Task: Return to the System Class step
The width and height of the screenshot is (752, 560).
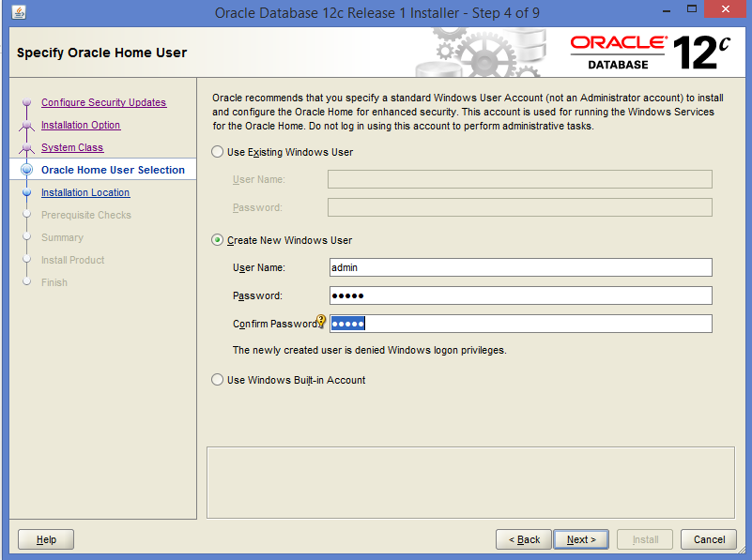Action: [x=72, y=147]
